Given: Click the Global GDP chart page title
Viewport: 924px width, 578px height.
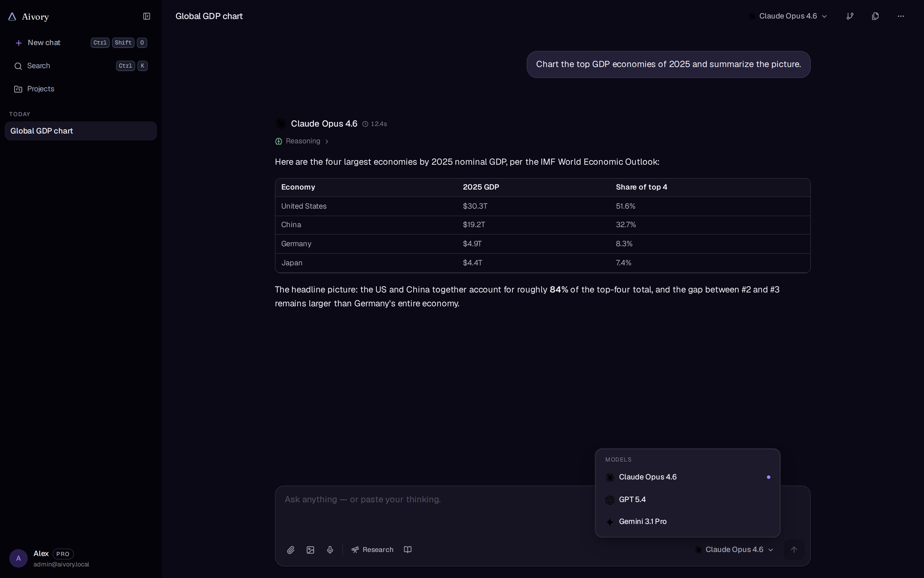Looking at the screenshot, I should [209, 16].
